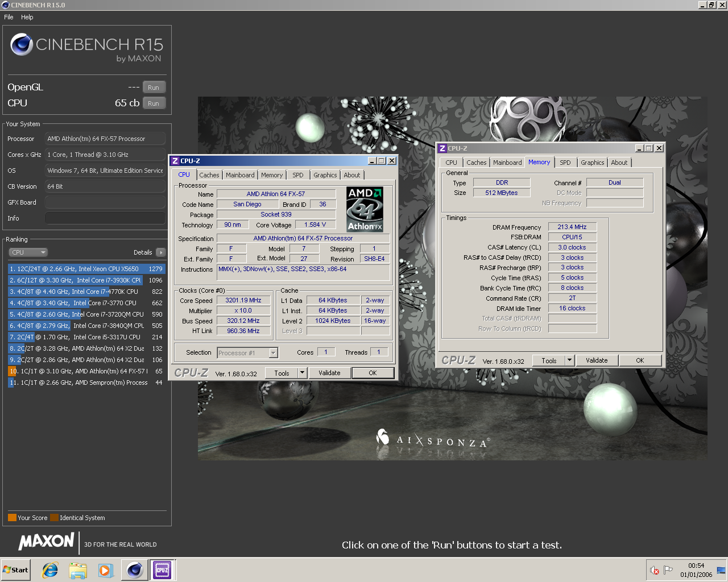The width and height of the screenshot is (728, 582).
Task: Click CAS# Latency value 3.0 clocks
Action: (572, 247)
